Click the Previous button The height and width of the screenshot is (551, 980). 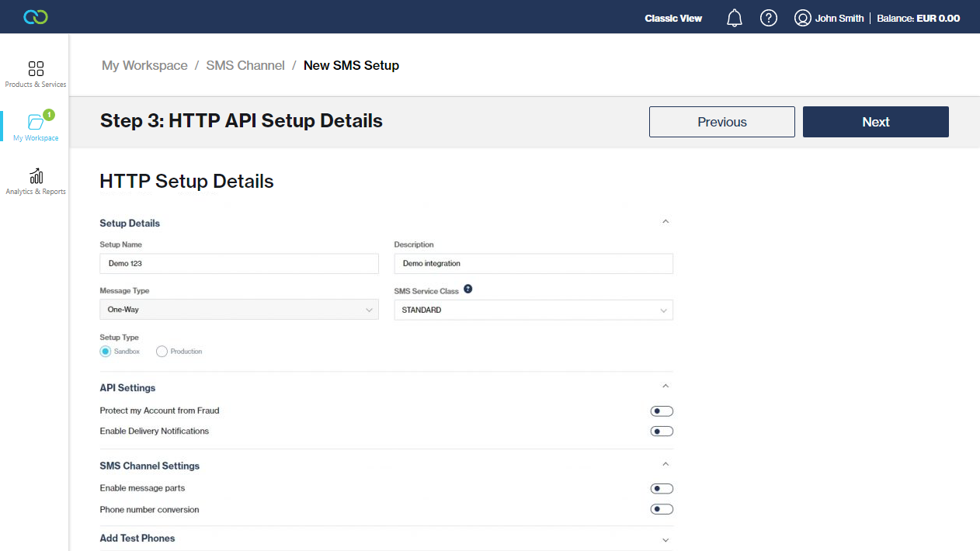(x=722, y=122)
